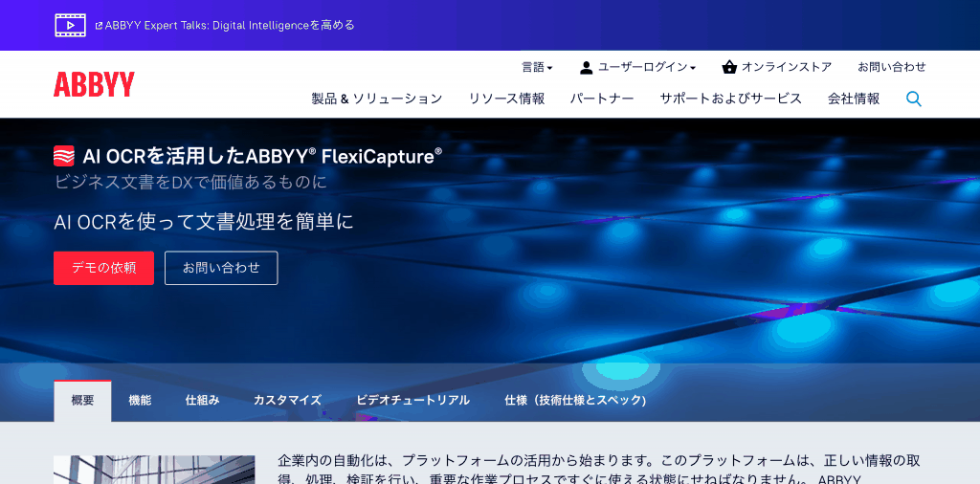Viewport: 980px width, 484px height.
Task: Click the red FlexiCapture product icon
Action: (x=64, y=156)
